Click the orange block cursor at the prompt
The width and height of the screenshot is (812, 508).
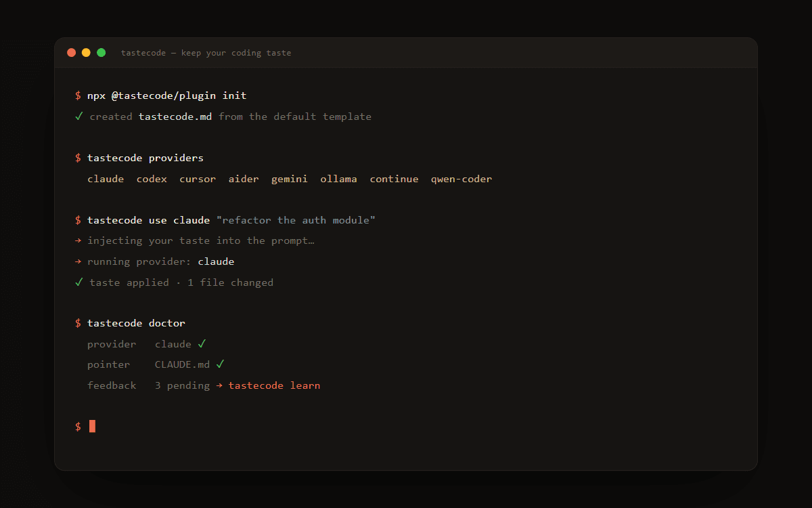[x=92, y=426]
